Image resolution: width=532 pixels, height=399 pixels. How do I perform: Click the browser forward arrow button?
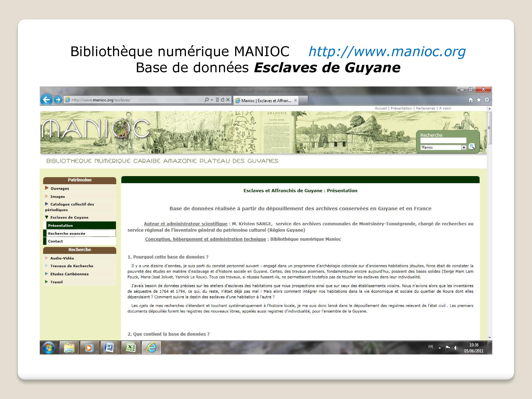(58, 100)
